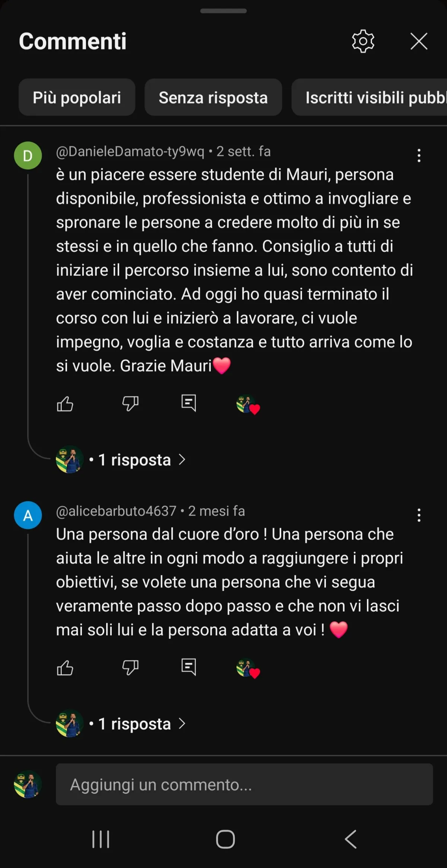Select the Senza risposta filter chip
This screenshot has height=868, width=447.
pyautogui.click(x=213, y=97)
